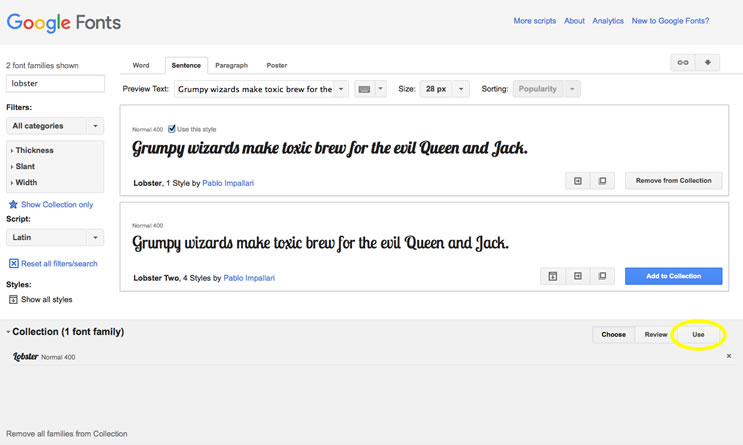Open the All categories dropdown
Image resolution: width=743 pixels, height=445 pixels.
[x=54, y=126]
